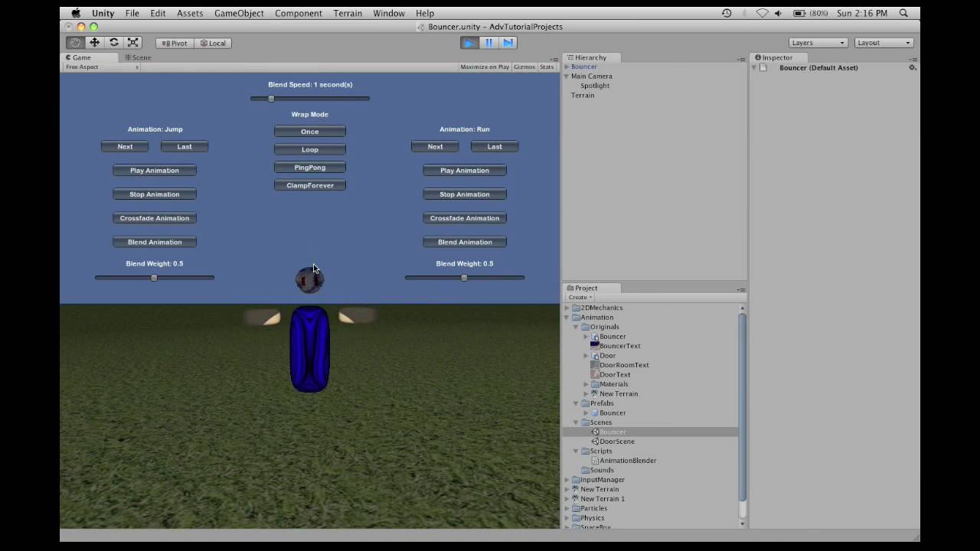Expand the 2DMechanics folder
This screenshot has width=980, height=551.
click(567, 308)
